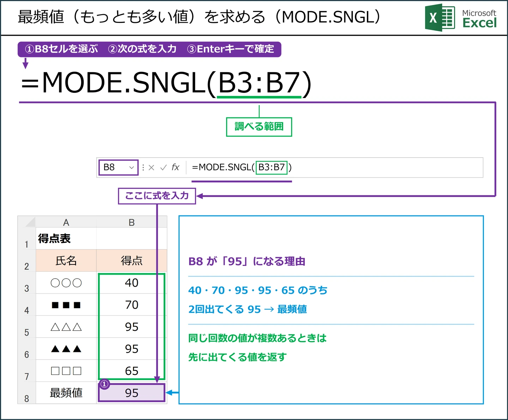Open the Name Box dropdown arrow

pos(132,168)
